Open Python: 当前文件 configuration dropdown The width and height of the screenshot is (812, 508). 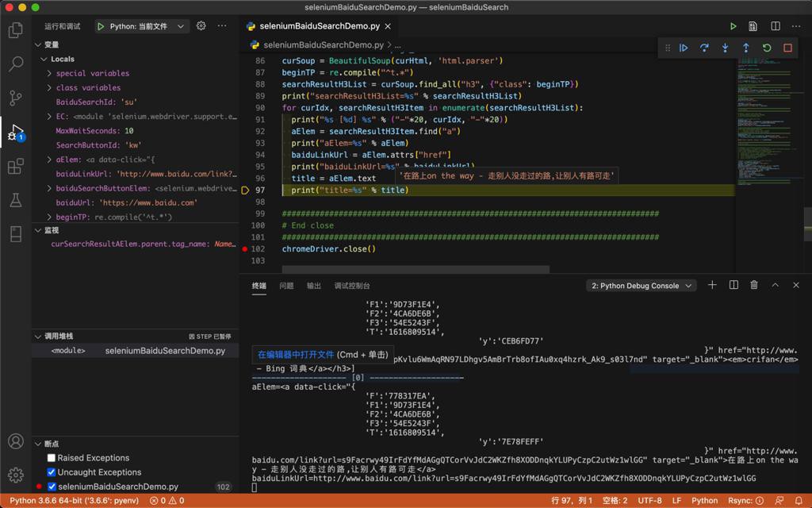click(142, 26)
